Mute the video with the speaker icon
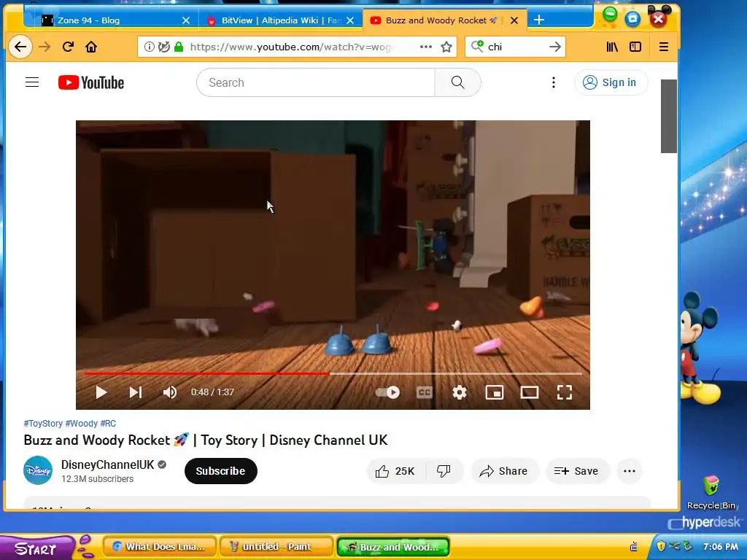Image resolution: width=747 pixels, height=560 pixels. tap(169, 392)
